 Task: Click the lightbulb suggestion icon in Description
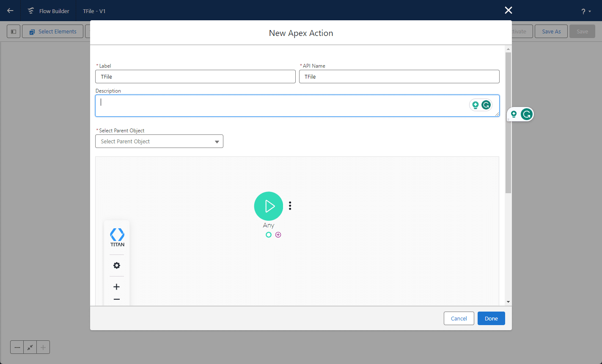(475, 105)
